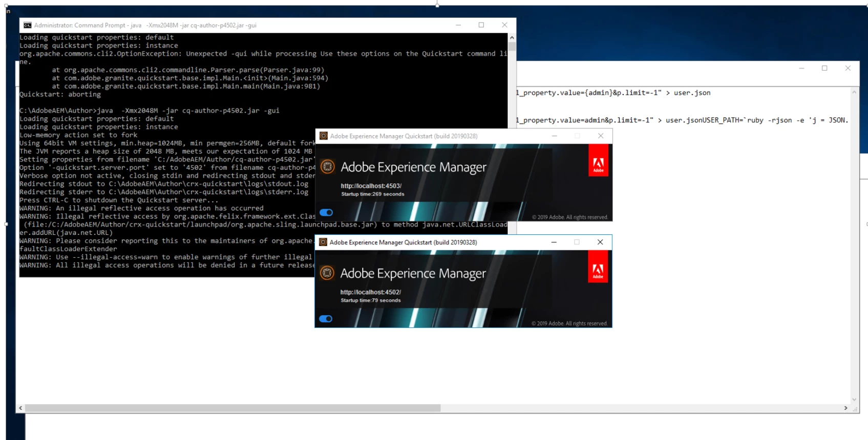The width and height of the screenshot is (868, 440).
Task: Click the background window vertical scroll up arrow
Action: pyautogui.click(x=854, y=92)
